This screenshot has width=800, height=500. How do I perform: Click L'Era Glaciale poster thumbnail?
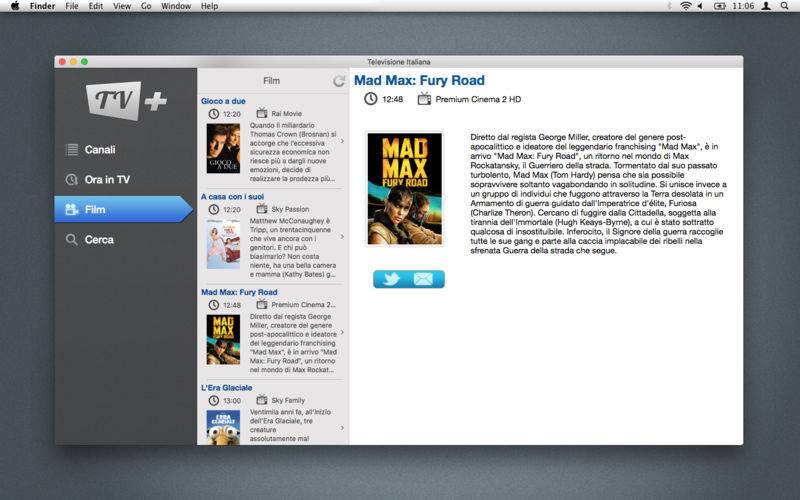223,428
